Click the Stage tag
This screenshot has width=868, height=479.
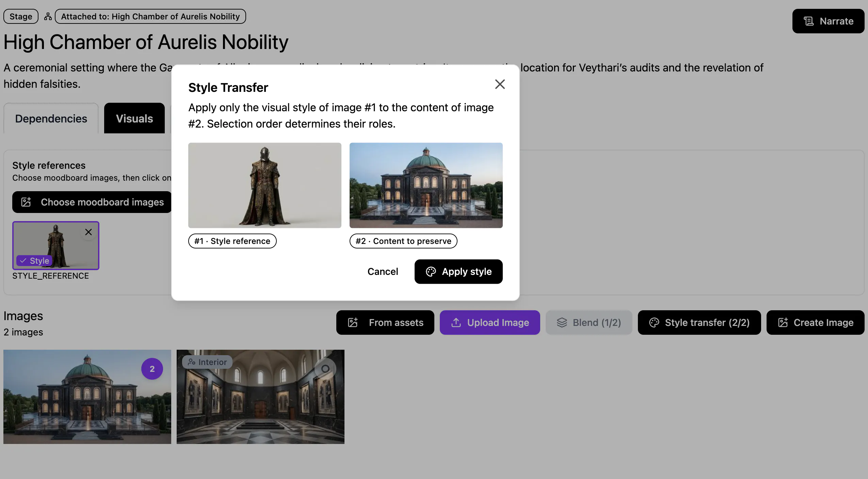[21, 16]
